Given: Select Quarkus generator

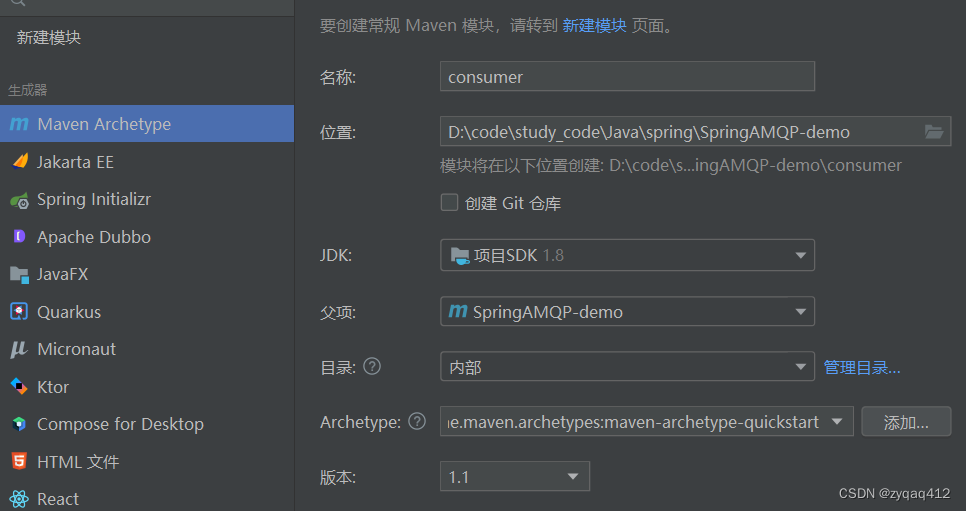Looking at the screenshot, I should (x=147, y=312).
